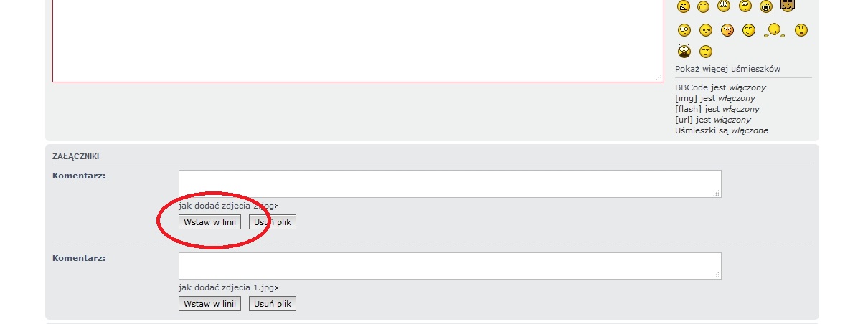
Task: Open 'Pokaż więcej uśmieszków' link
Action: [x=727, y=70]
